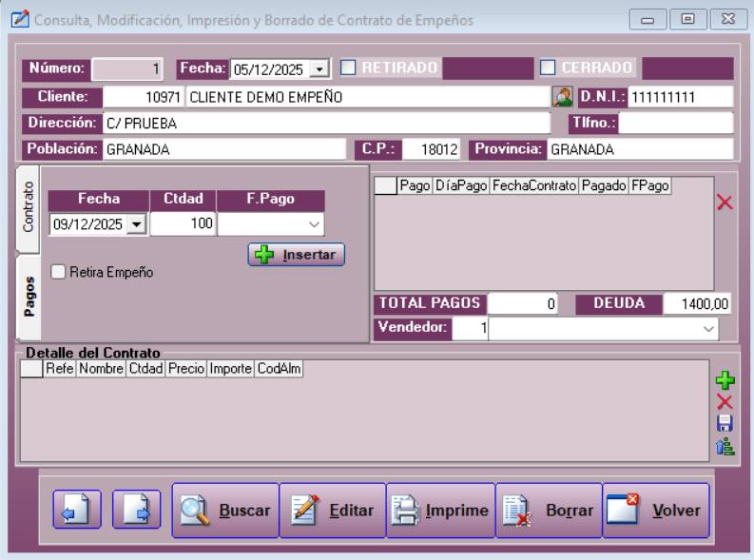This screenshot has width=754, height=560.
Task: Go to previous contract record
Action: coord(77,511)
